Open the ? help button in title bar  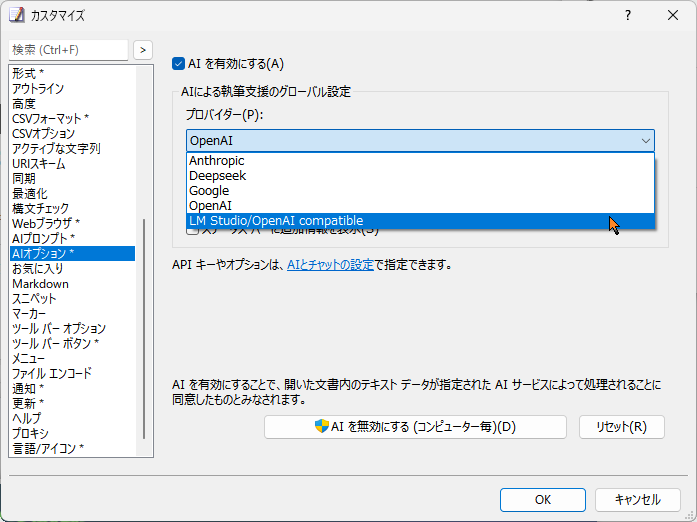[x=628, y=16]
